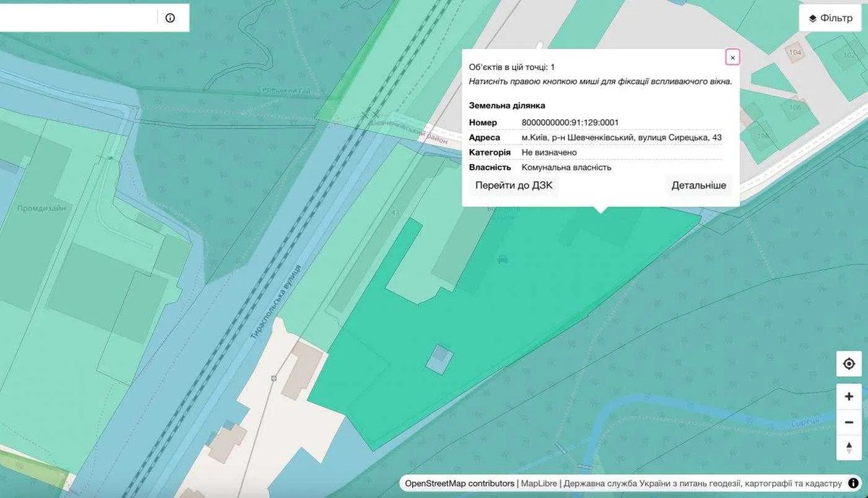Follow the MapLibre attribution link
The image size is (868, 498).
(x=539, y=484)
